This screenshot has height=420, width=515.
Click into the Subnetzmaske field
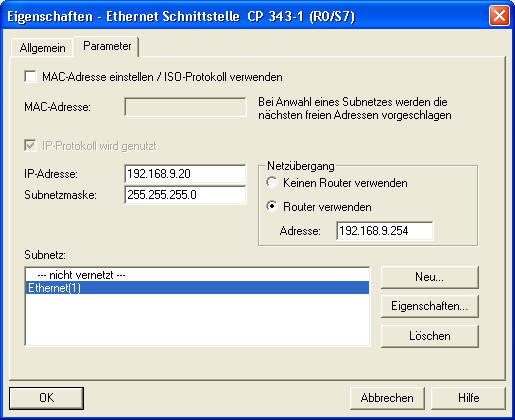(x=185, y=195)
